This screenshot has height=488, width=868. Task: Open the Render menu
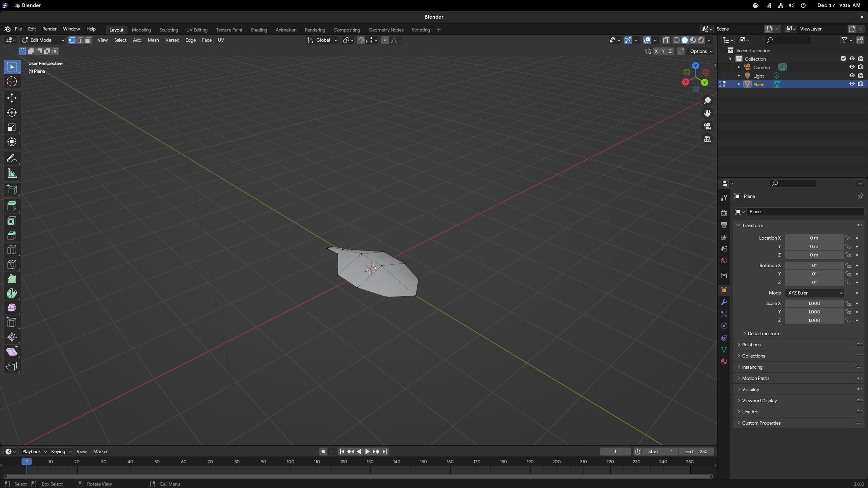coord(50,29)
